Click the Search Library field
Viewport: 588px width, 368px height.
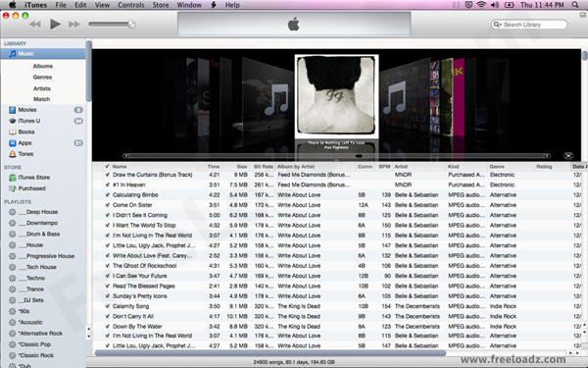(529, 25)
